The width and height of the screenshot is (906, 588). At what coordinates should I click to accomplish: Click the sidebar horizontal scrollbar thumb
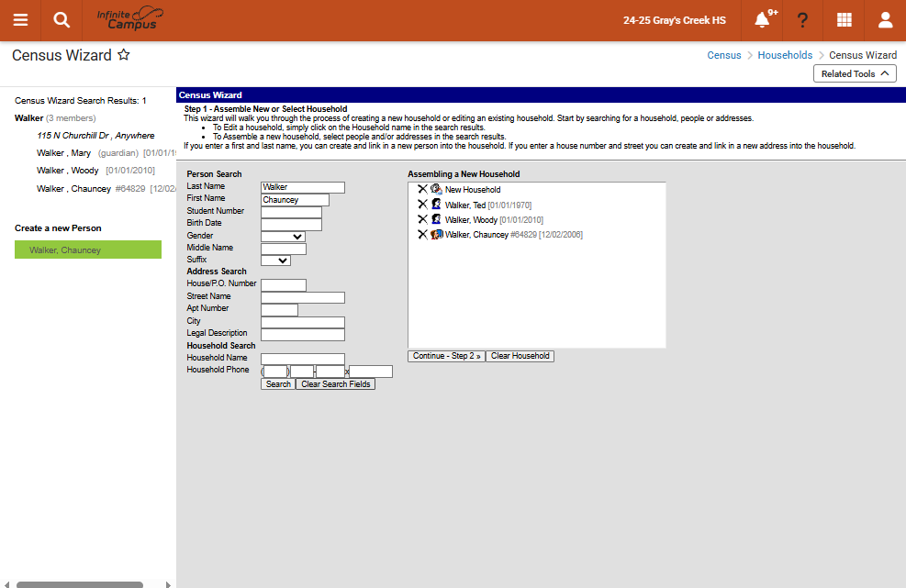coord(79,584)
